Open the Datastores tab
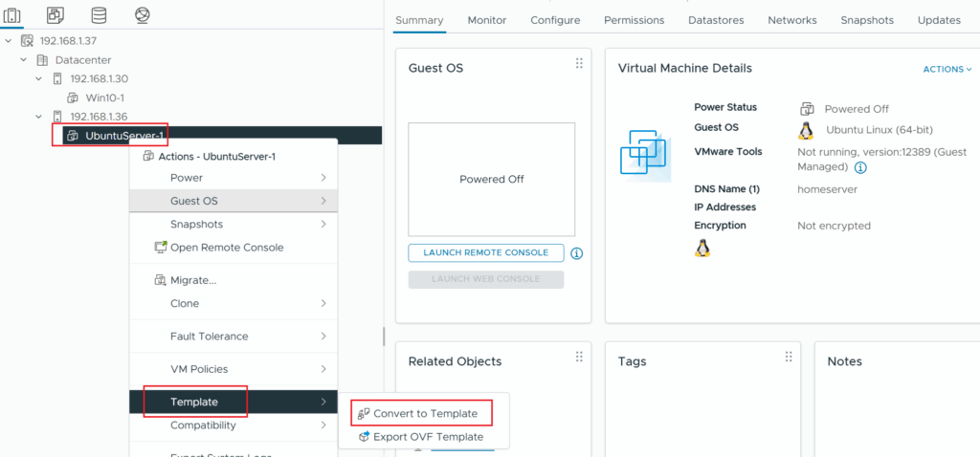980x457 pixels. tap(716, 20)
